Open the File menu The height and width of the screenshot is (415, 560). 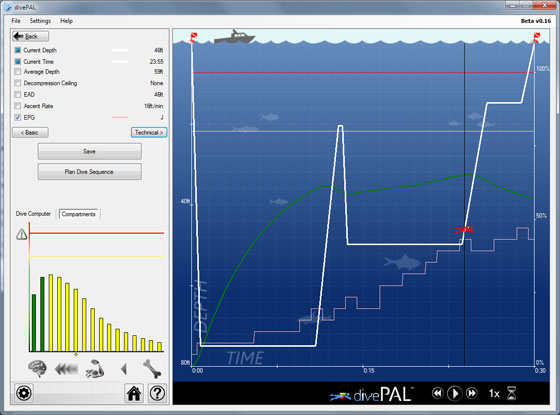pyautogui.click(x=16, y=21)
